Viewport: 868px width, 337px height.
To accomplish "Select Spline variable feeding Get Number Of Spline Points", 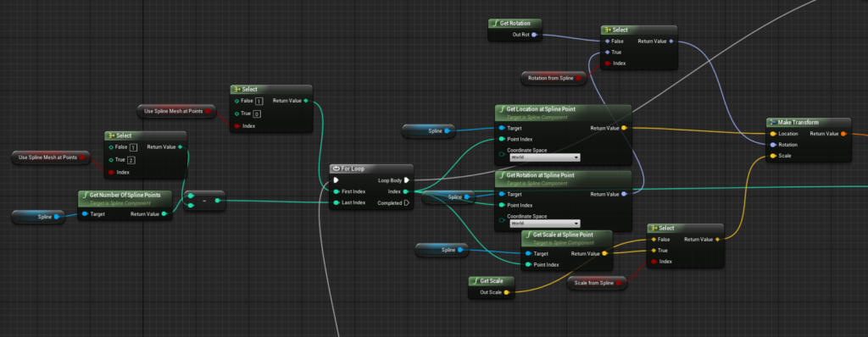I will pos(38,217).
